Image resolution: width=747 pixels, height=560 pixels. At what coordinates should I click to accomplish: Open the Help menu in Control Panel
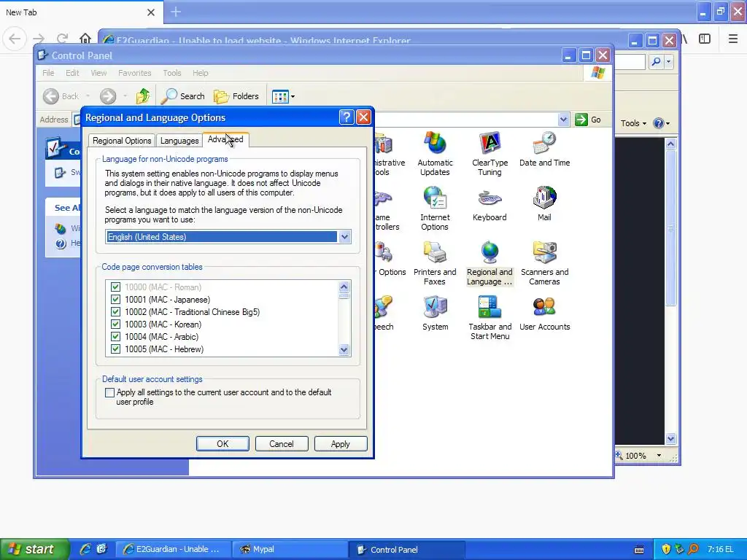pyautogui.click(x=201, y=73)
